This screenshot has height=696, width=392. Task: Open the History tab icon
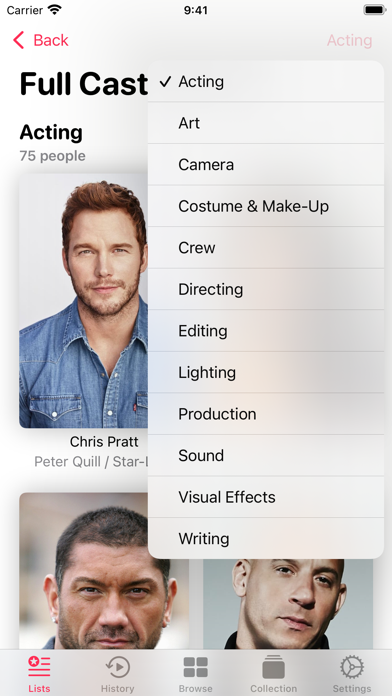tap(117, 667)
